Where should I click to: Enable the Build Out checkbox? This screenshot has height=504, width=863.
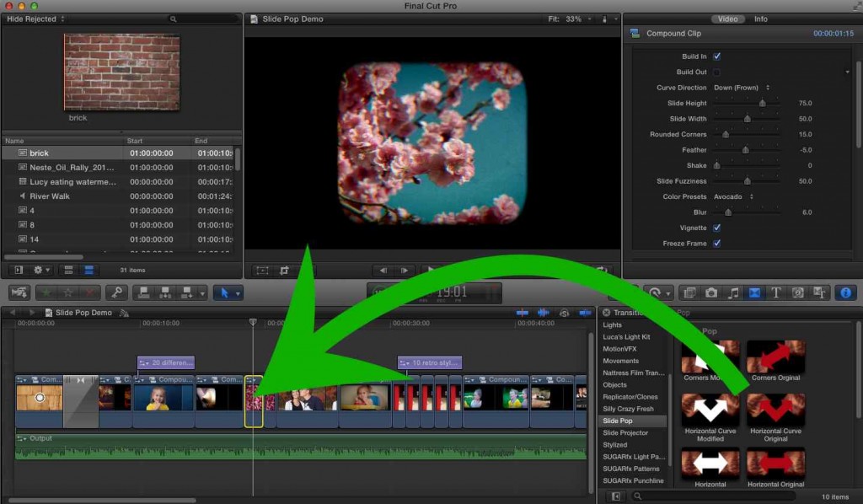coord(716,72)
